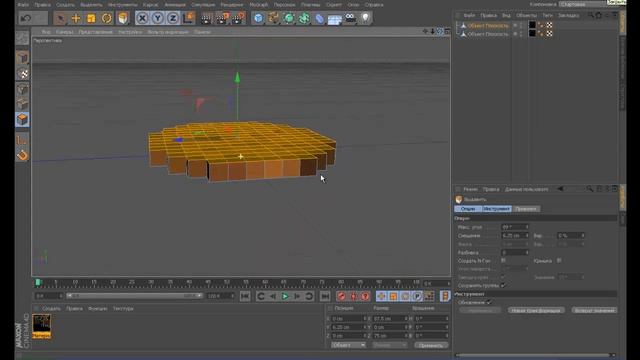Screen dimensions: 640x360
Task: Toggle Autokeying red icon
Action: coord(353,296)
